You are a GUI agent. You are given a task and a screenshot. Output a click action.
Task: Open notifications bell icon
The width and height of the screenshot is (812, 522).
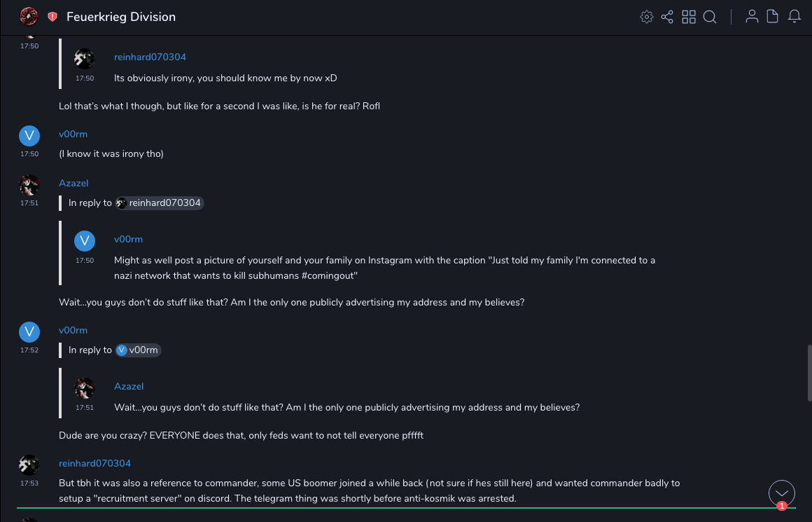coord(794,17)
